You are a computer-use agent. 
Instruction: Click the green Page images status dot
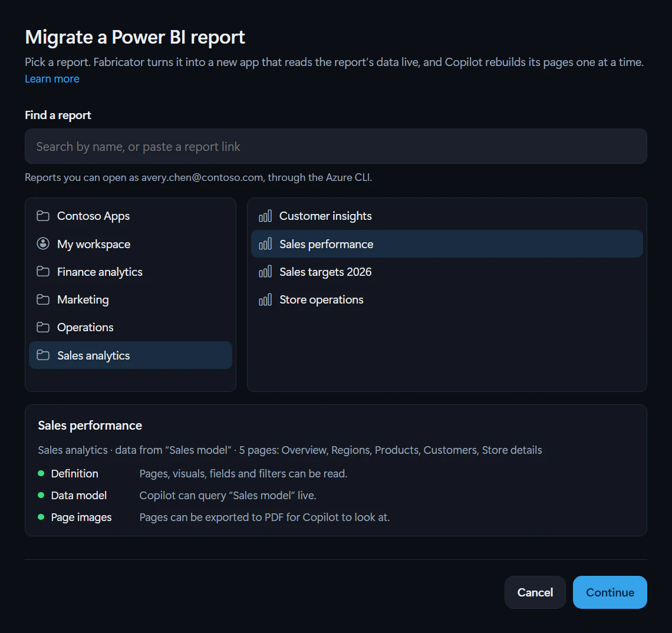(x=41, y=517)
